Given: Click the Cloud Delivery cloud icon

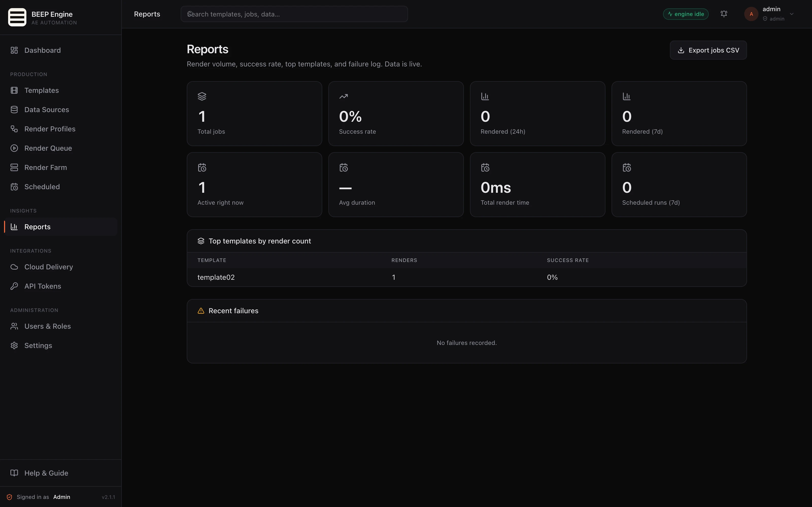Looking at the screenshot, I should pyautogui.click(x=14, y=267).
